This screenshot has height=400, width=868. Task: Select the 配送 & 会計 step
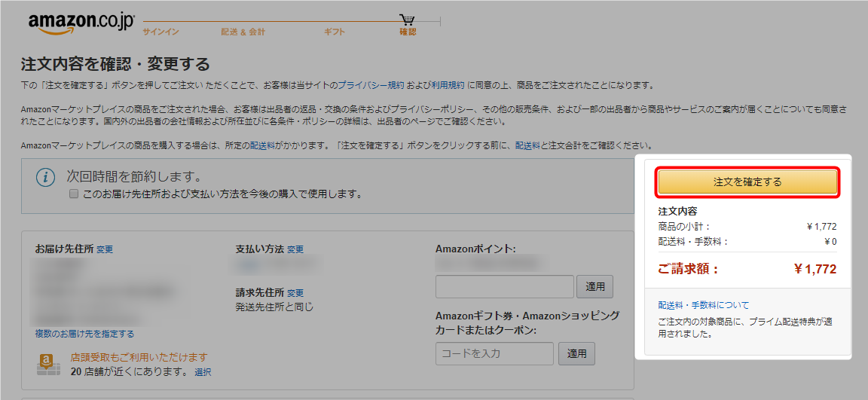[x=243, y=32]
